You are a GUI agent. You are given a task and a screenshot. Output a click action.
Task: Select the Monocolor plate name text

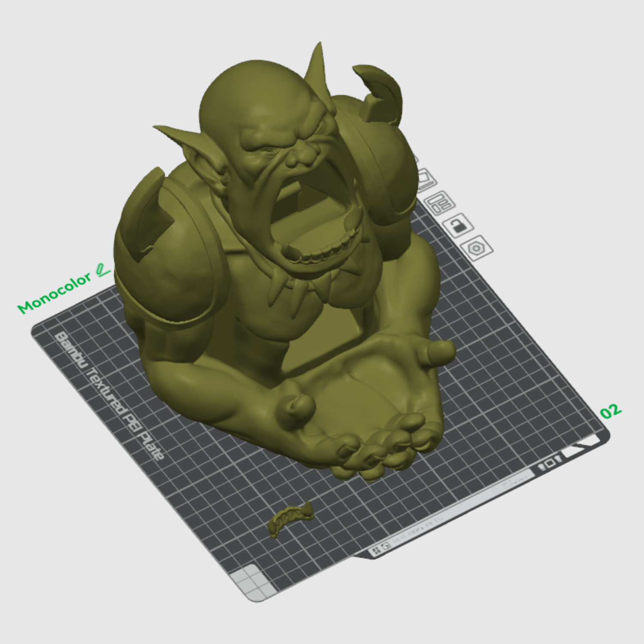tap(55, 294)
